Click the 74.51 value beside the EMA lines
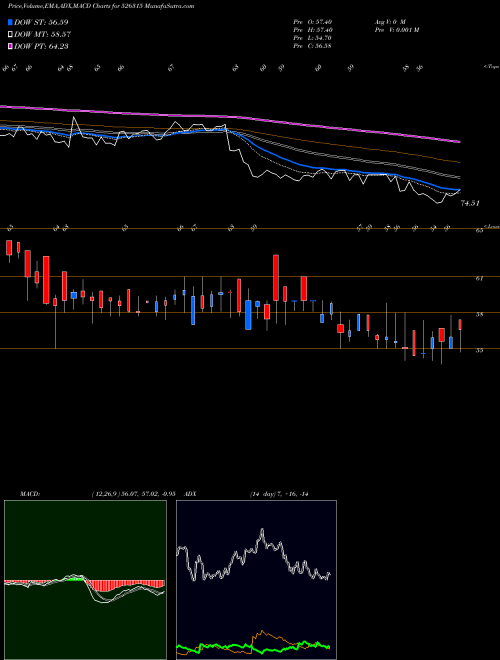This screenshot has width=500, height=660. click(470, 203)
